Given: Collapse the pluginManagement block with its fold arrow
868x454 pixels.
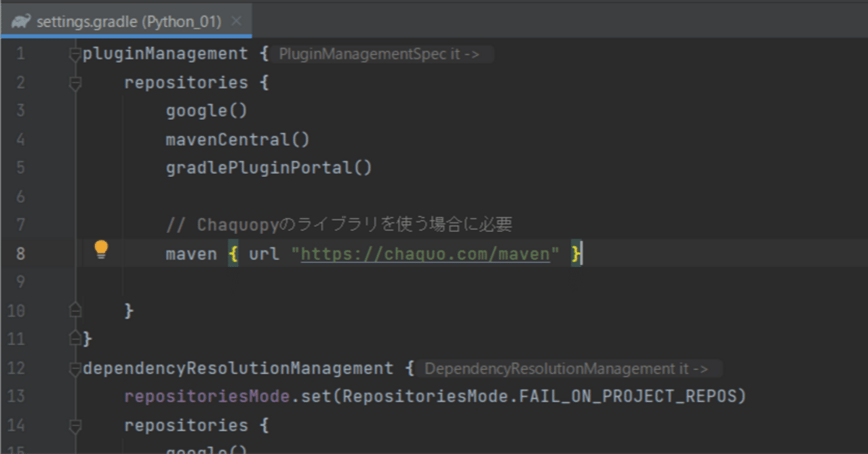Looking at the screenshot, I should pos(75,54).
